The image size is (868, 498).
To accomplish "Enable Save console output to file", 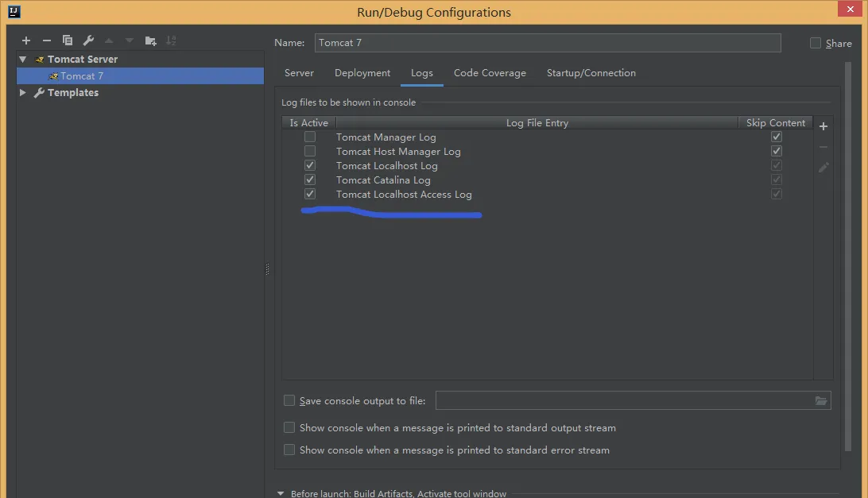I will [289, 400].
